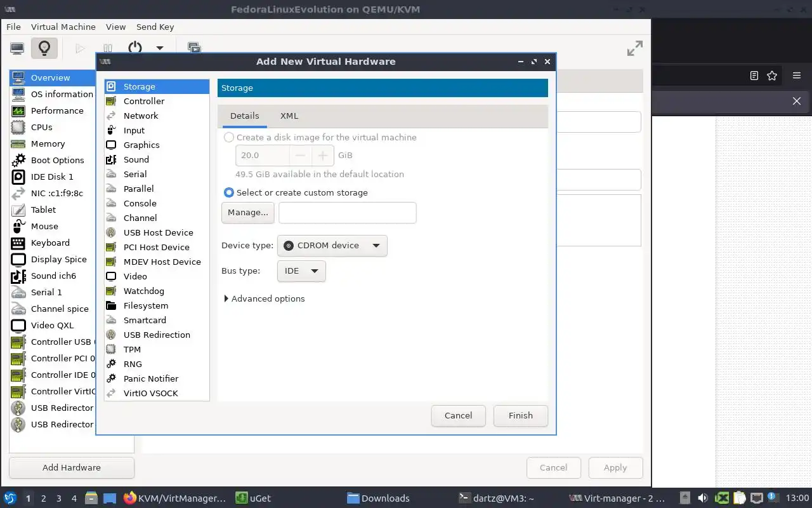Toggle fullscreen icon in VM window
Viewport: 812px width, 508px height.
click(634, 48)
